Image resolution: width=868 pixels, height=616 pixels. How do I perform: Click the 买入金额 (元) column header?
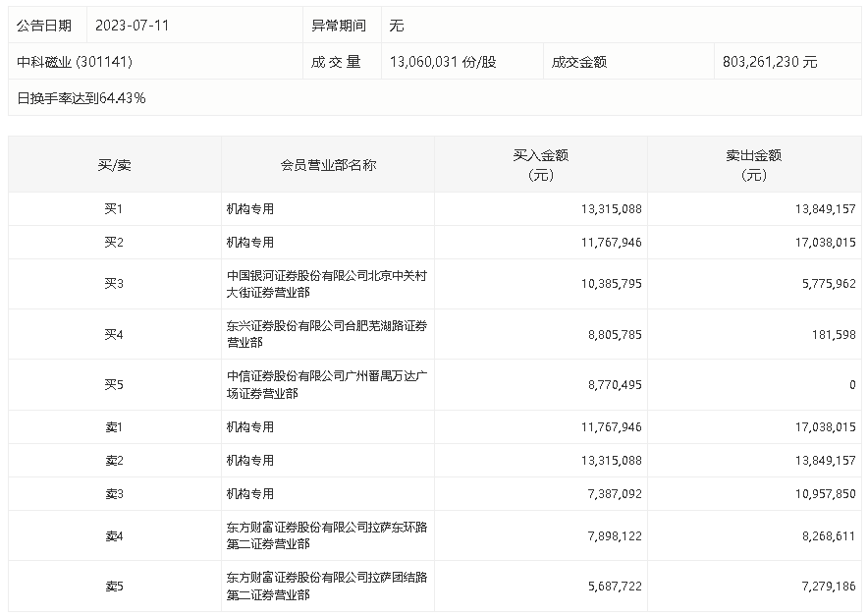point(541,165)
